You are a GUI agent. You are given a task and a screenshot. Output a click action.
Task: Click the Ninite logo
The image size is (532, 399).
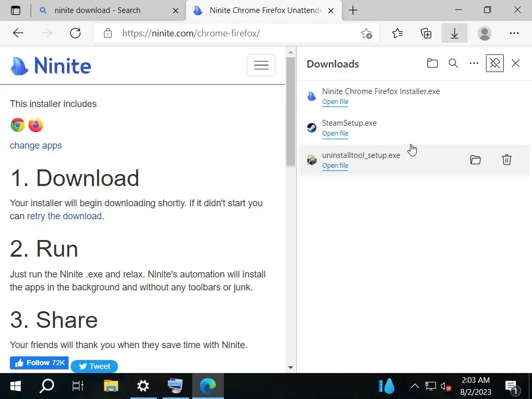click(x=51, y=65)
